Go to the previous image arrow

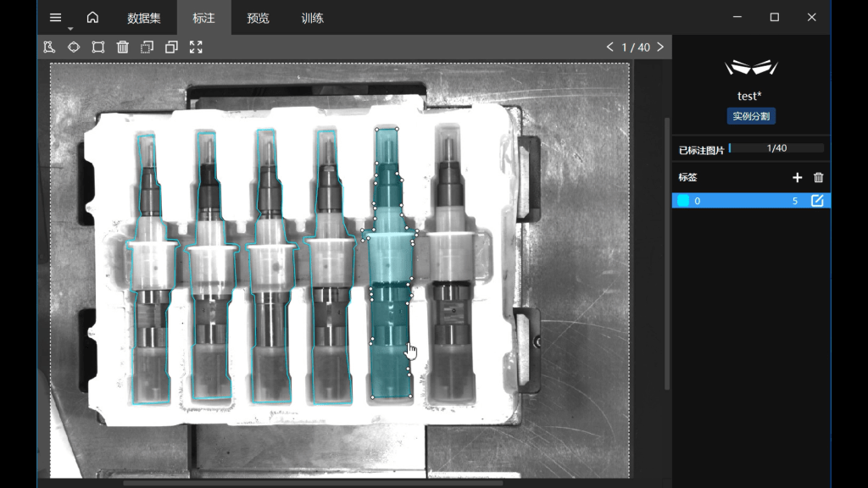click(x=609, y=47)
